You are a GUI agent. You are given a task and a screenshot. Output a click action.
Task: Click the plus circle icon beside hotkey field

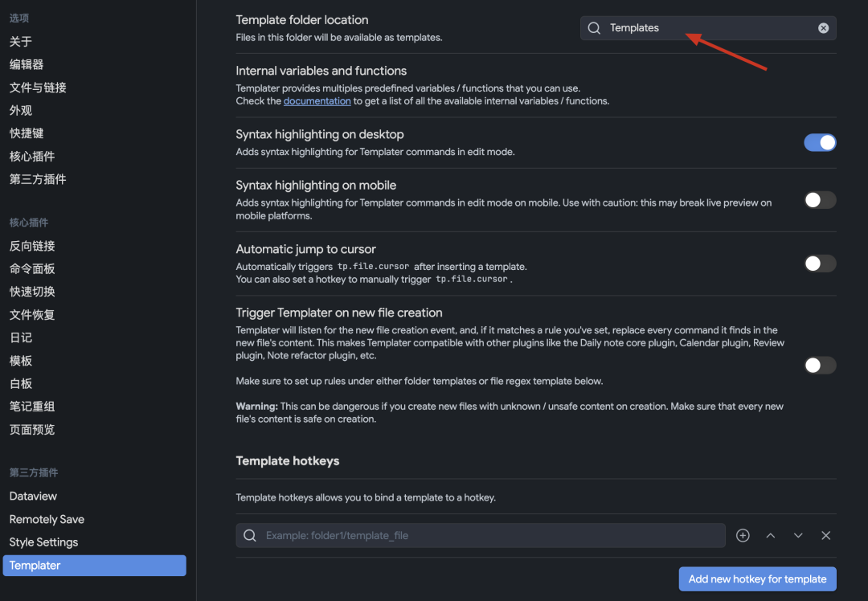point(743,536)
